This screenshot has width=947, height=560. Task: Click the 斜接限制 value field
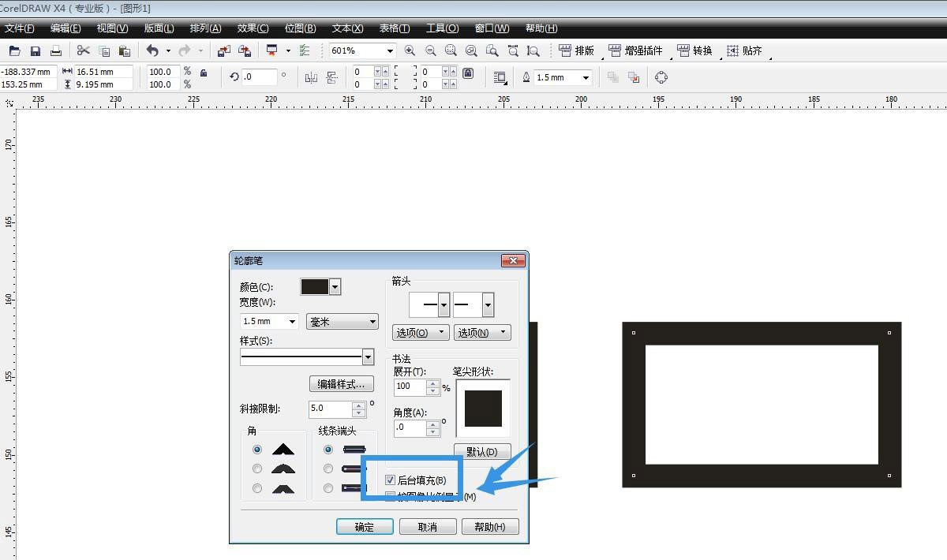click(x=330, y=409)
